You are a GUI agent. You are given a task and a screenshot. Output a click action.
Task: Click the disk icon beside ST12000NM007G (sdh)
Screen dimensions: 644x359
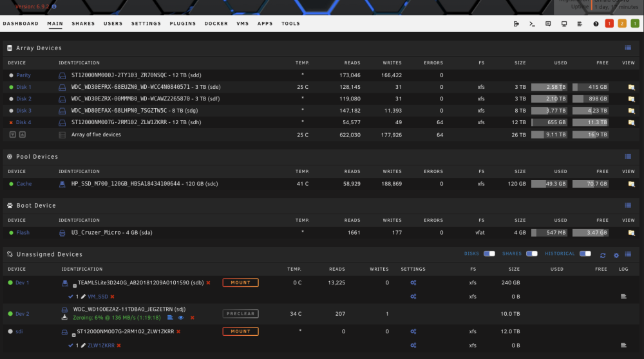pos(62,123)
